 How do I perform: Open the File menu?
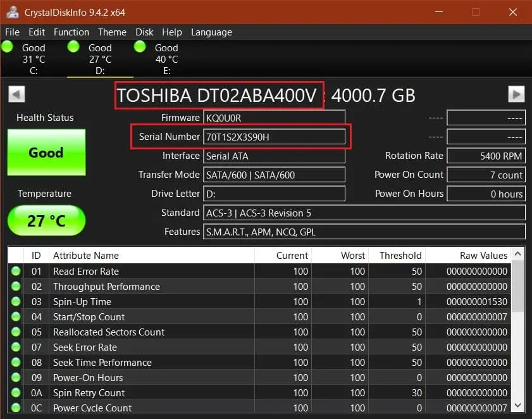click(x=12, y=32)
